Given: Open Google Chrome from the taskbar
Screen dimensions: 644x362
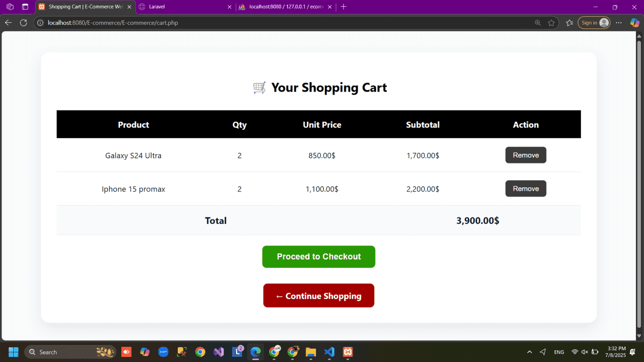Looking at the screenshot, I should (x=200, y=352).
